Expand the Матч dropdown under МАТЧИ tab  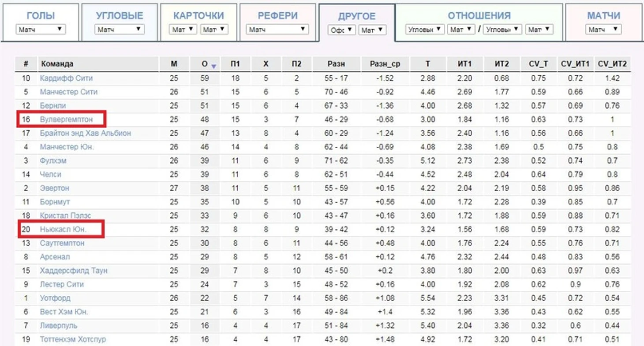[603, 30]
